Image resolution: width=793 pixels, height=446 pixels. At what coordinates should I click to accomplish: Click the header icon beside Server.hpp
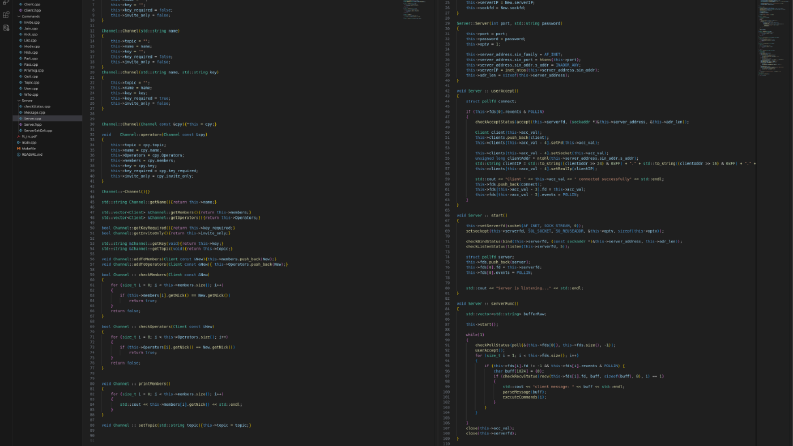(x=21, y=124)
